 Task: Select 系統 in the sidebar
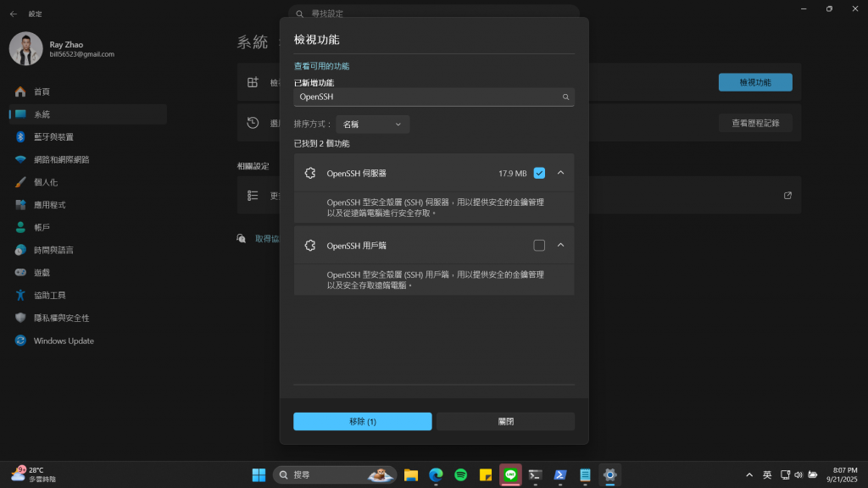[x=87, y=114]
